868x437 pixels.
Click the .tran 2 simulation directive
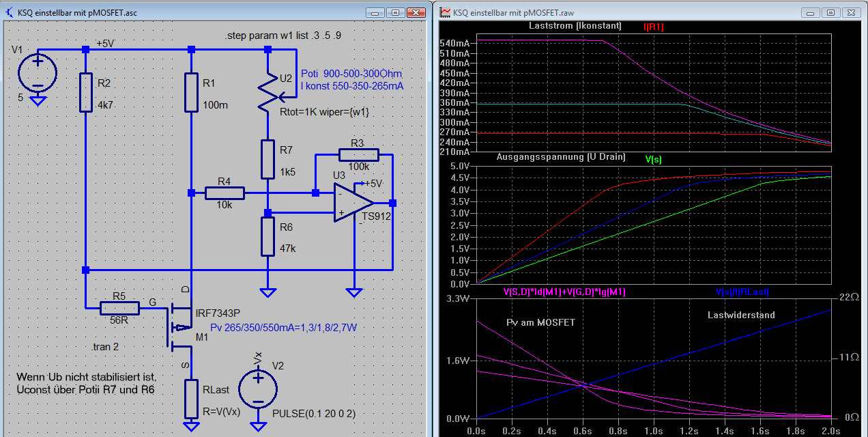pos(105,347)
